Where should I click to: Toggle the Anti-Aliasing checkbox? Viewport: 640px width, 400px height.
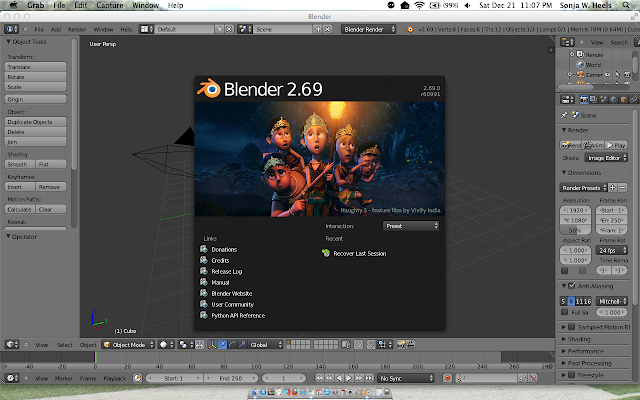tap(572, 286)
